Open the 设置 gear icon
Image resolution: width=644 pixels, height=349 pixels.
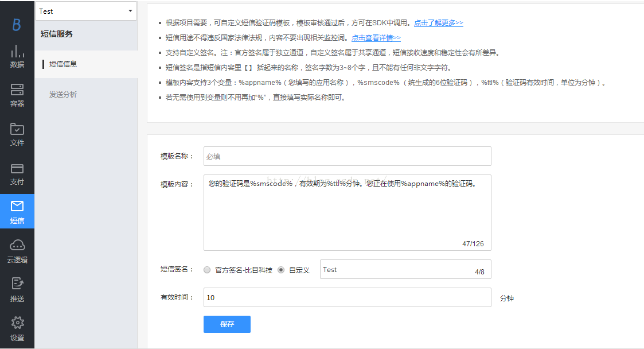17,323
